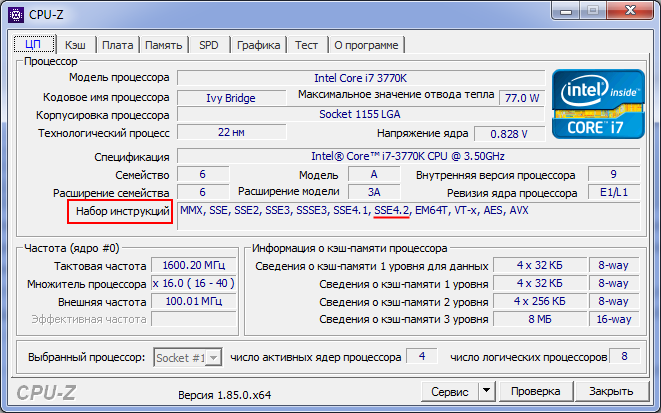Open the О программе tab
Image resolution: width=661 pixels, height=413 pixels.
[366, 45]
